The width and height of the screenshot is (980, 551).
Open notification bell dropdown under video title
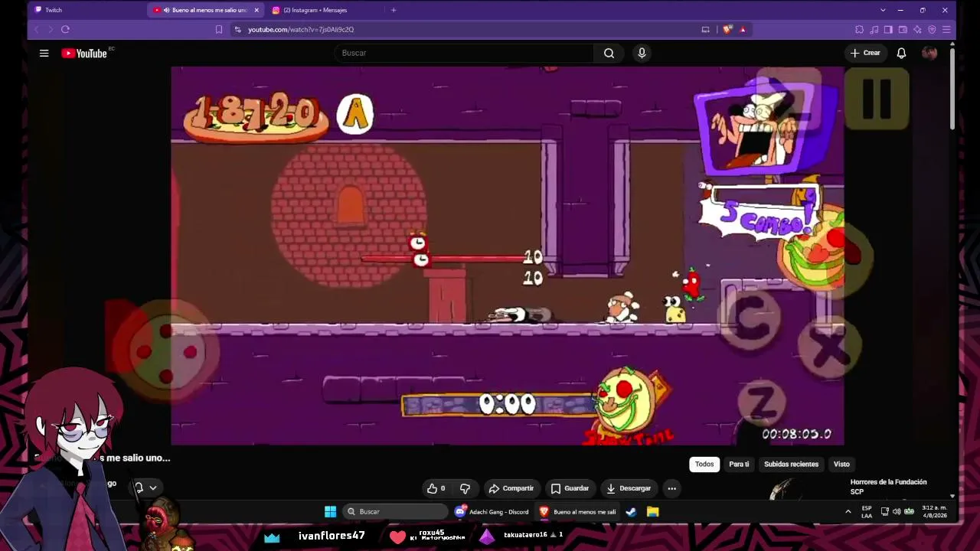point(145,487)
